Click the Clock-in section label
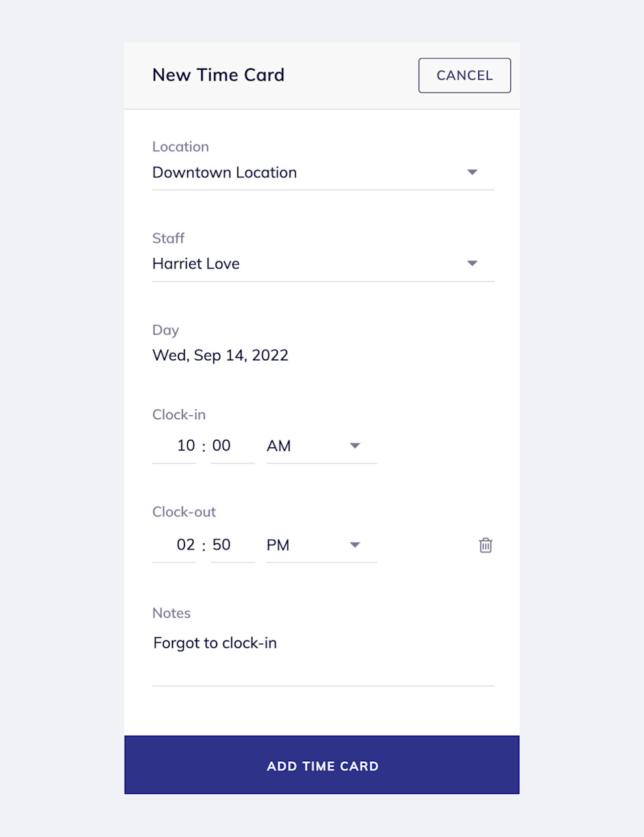 tap(178, 414)
